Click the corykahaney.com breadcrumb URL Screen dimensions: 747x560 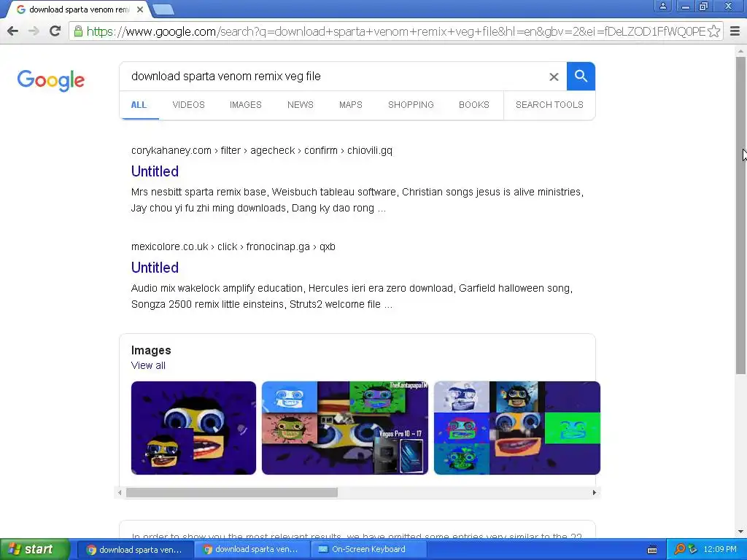[262, 150]
